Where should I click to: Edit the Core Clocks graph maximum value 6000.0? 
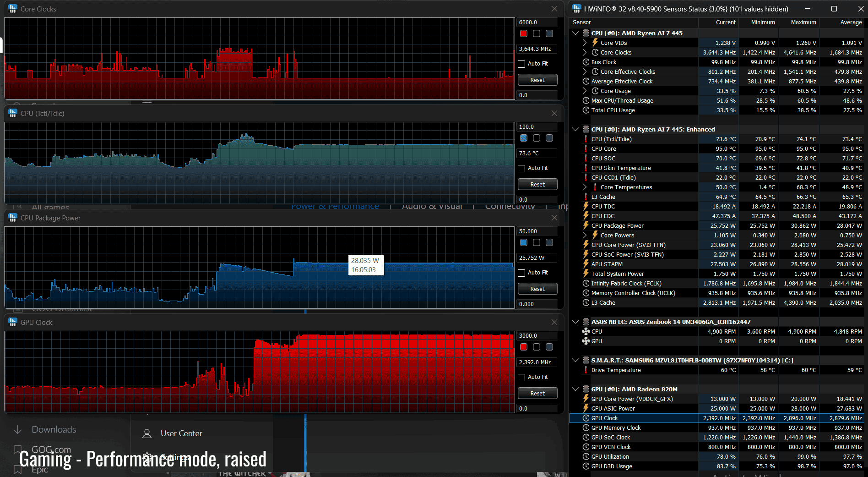537,22
